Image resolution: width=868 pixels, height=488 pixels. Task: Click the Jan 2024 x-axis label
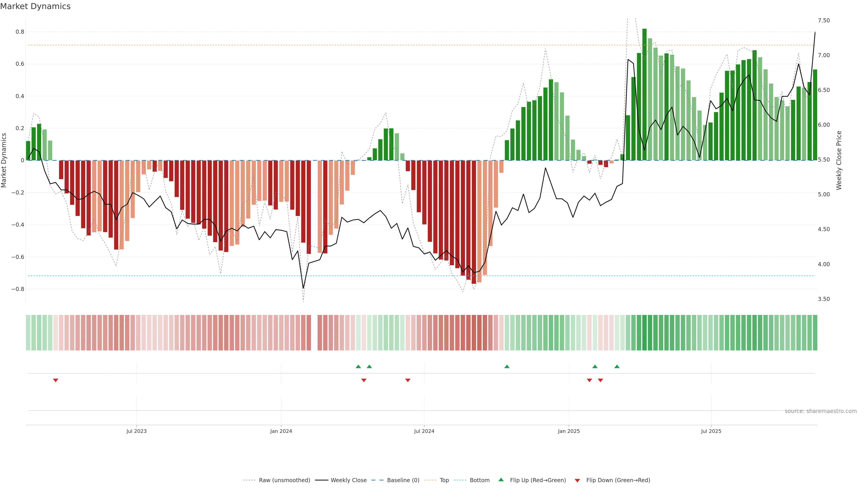coord(281,431)
